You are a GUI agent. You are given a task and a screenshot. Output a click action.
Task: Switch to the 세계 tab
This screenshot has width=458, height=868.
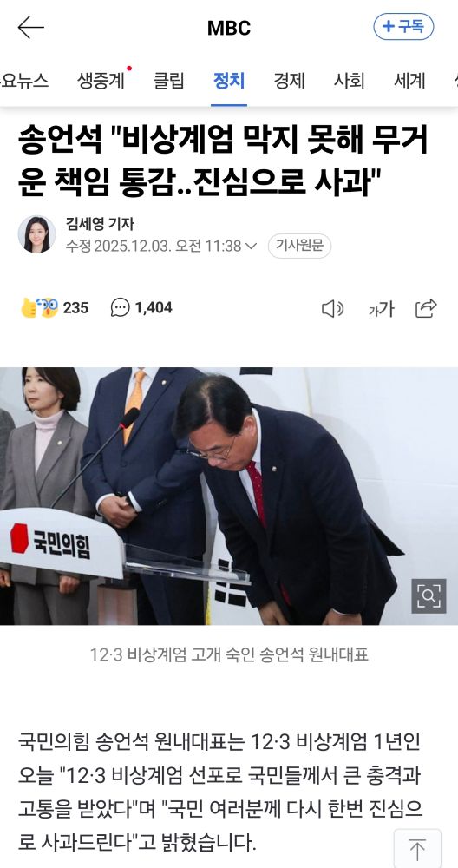pos(409,81)
